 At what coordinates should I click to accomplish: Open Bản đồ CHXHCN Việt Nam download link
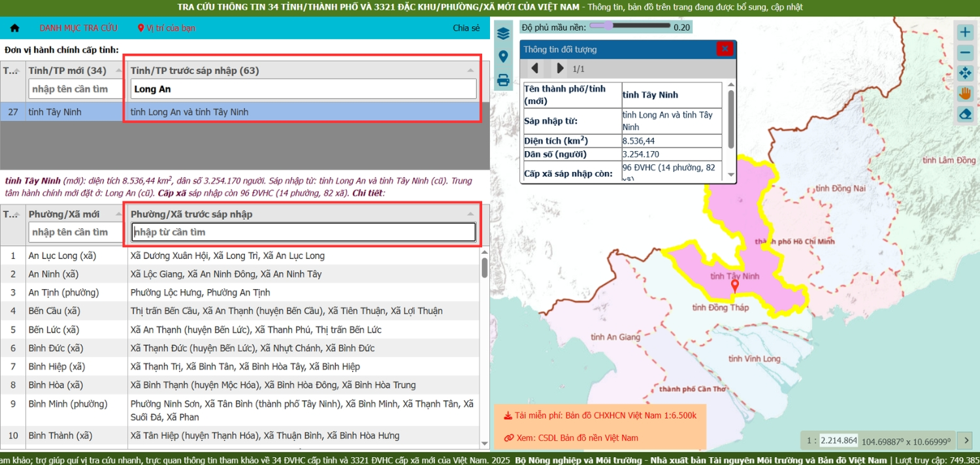605,415
